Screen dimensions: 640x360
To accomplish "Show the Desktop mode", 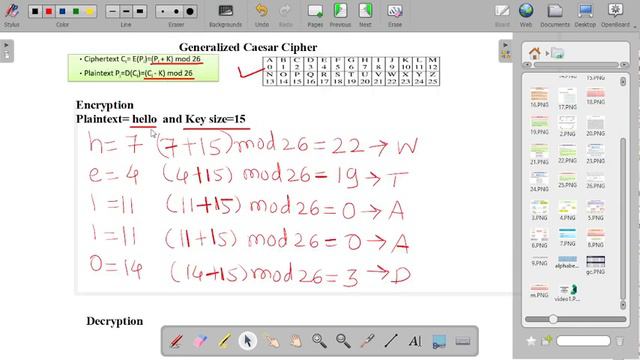I will [585, 15].
